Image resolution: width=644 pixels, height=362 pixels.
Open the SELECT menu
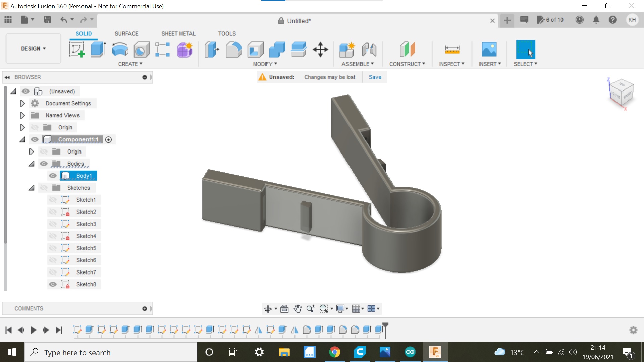pos(525,64)
